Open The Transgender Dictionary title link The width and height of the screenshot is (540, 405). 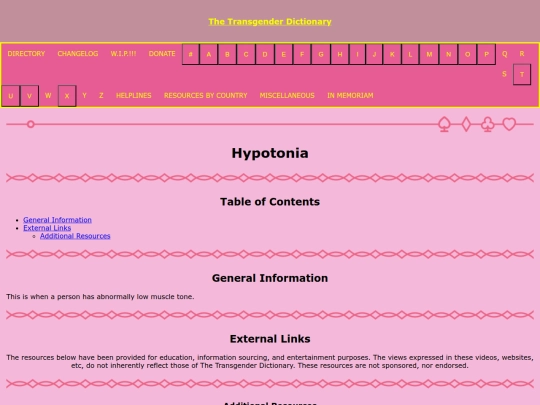pyautogui.click(x=270, y=22)
